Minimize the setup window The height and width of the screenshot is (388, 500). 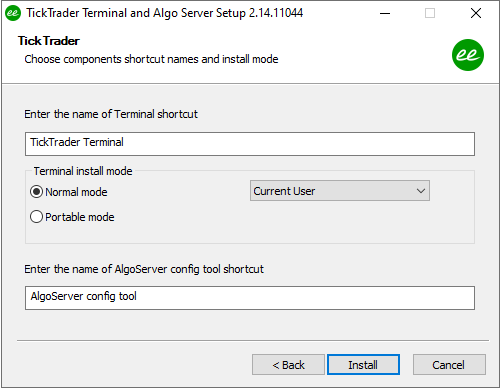385,13
